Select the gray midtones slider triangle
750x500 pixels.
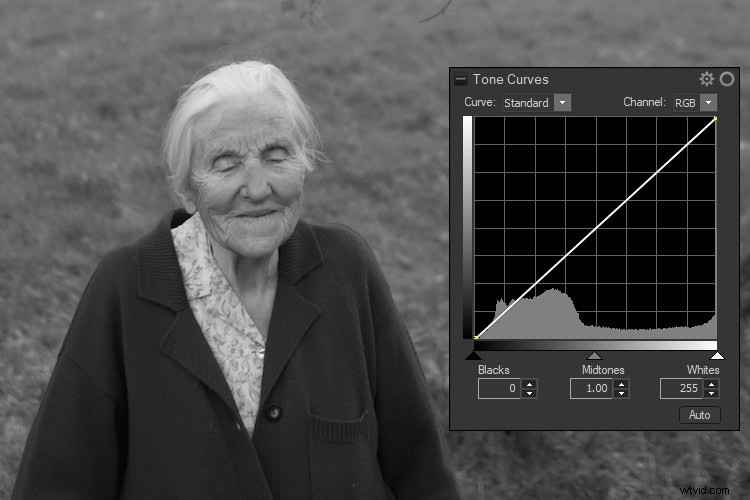pyautogui.click(x=594, y=356)
